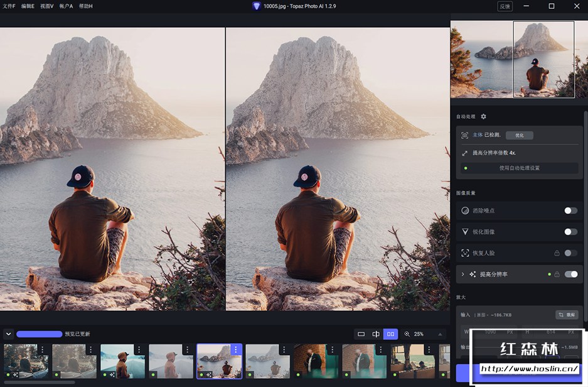The image size is (588, 387).
Task: Click the 锐化图像 sharpen icon
Action: point(466,232)
